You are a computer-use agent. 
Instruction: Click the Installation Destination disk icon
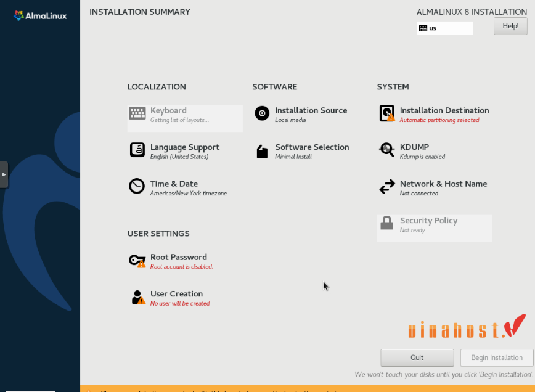[387, 113]
